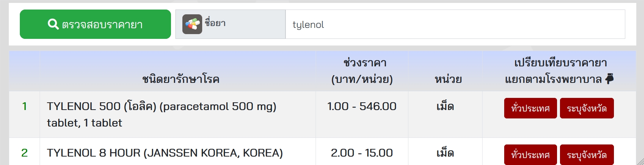Click the ชนิดยารักษาโรค column header
The height and width of the screenshot is (165, 644).
click(x=181, y=79)
